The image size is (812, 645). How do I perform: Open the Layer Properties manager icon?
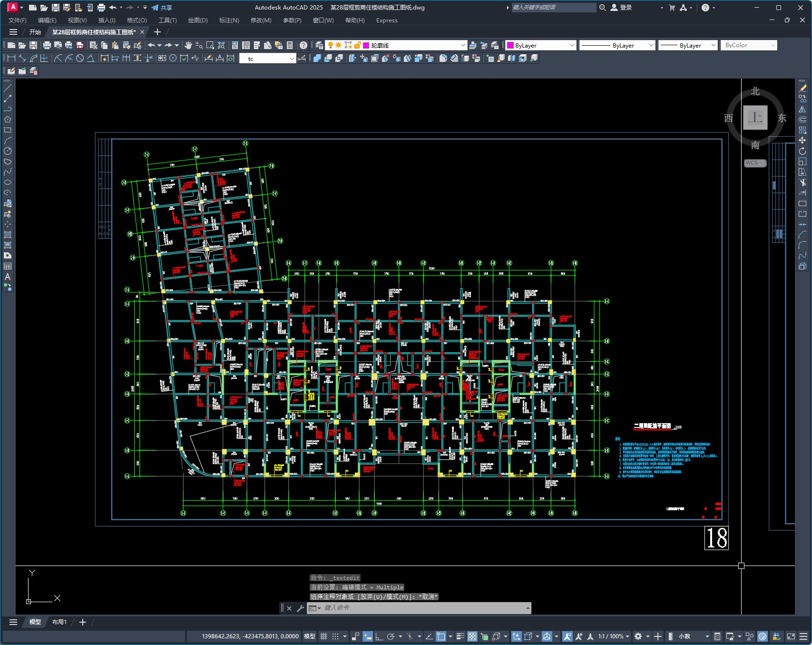click(x=319, y=45)
